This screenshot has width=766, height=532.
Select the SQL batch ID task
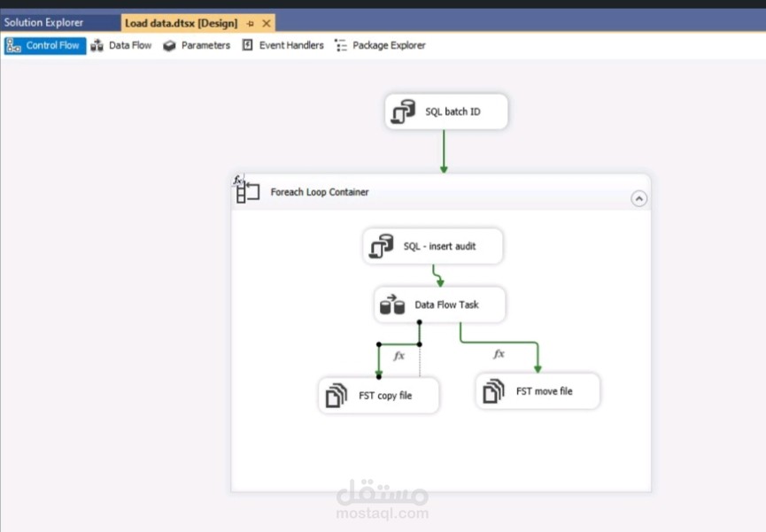coord(446,112)
